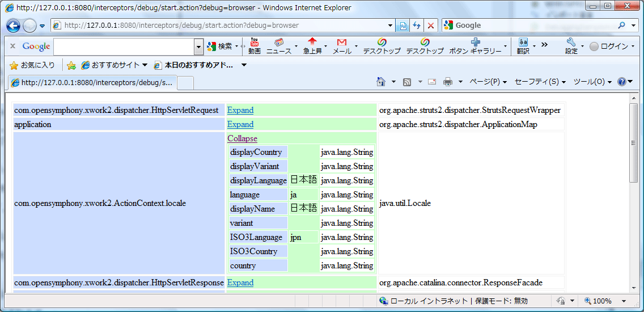This screenshot has width=644, height=312.
Task: Expand the application row
Action: tap(240, 124)
